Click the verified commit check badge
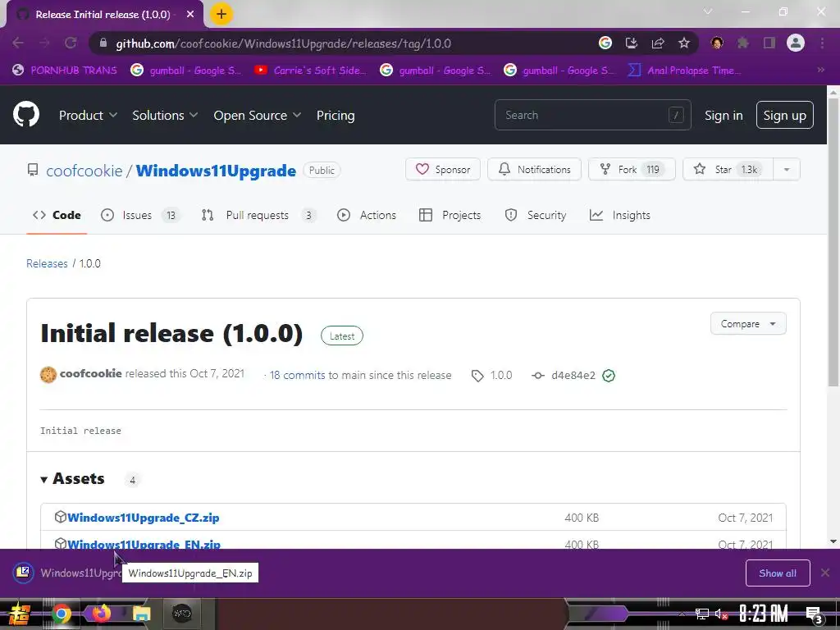The height and width of the screenshot is (630, 840). click(609, 376)
